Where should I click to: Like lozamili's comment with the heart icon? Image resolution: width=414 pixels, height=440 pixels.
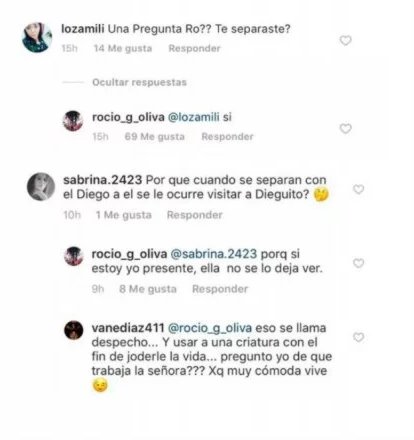(345, 40)
